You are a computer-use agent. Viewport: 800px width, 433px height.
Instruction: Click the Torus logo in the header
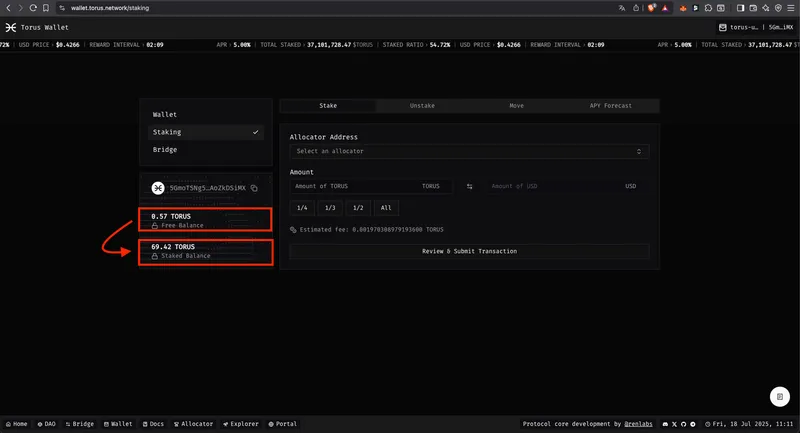9,27
